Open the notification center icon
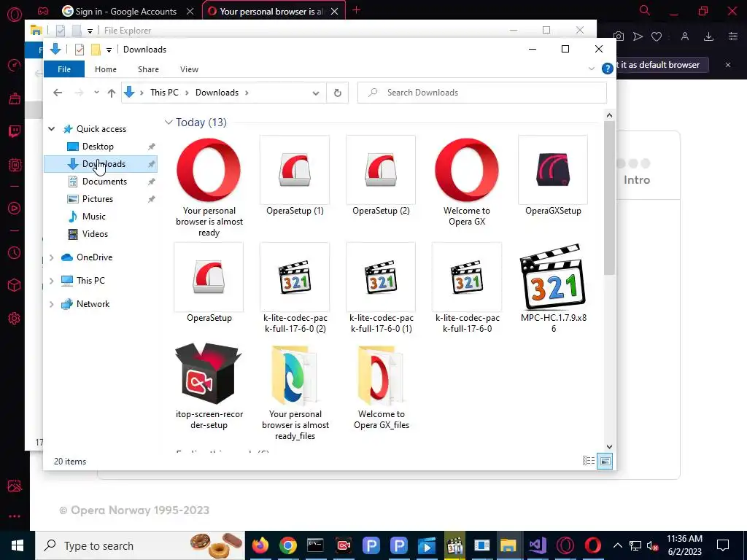747x560 pixels. tap(723, 545)
